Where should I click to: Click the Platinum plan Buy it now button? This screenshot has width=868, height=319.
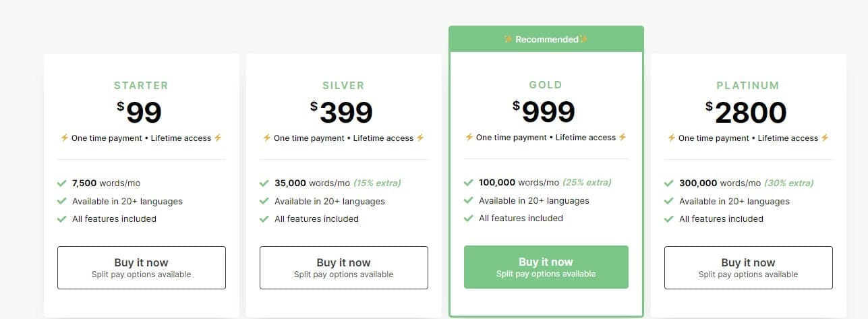pyautogui.click(x=748, y=268)
